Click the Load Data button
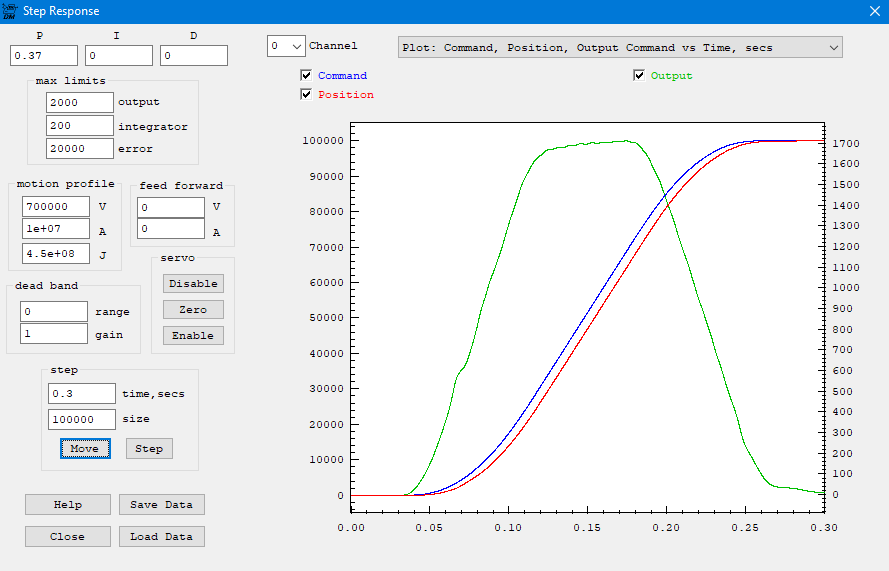Screen dimensions: 889x571 click(x=161, y=537)
